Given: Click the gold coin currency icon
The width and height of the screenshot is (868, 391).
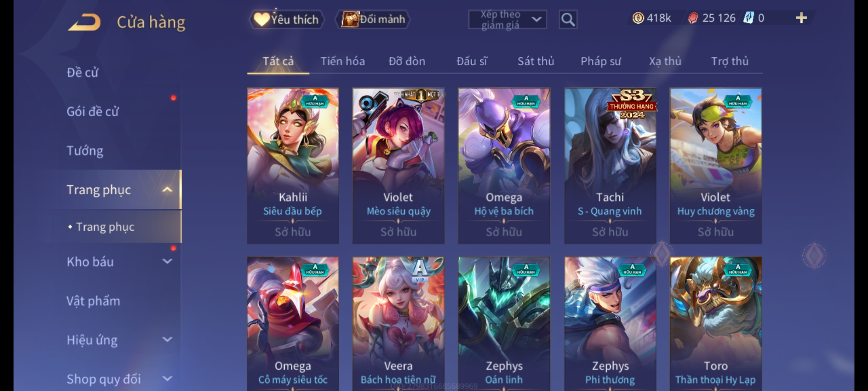Looking at the screenshot, I should pyautogui.click(x=638, y=18).
